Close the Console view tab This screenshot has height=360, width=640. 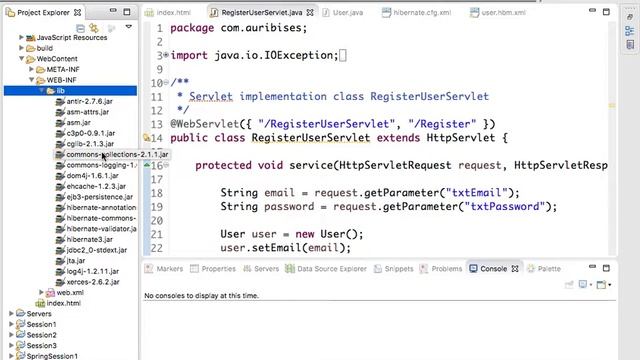pyautogui.click(x=515, y=269)
